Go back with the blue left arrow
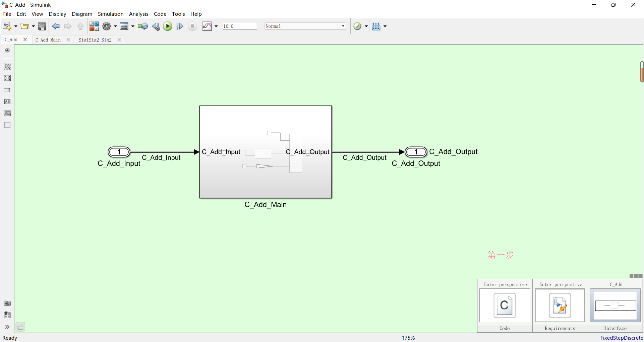 pos(56,26)
